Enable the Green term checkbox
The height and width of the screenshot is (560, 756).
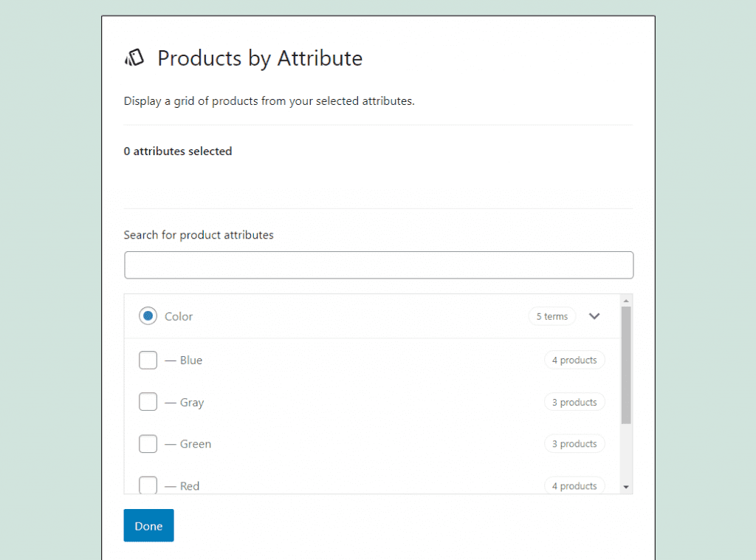[x=148, y=443]
